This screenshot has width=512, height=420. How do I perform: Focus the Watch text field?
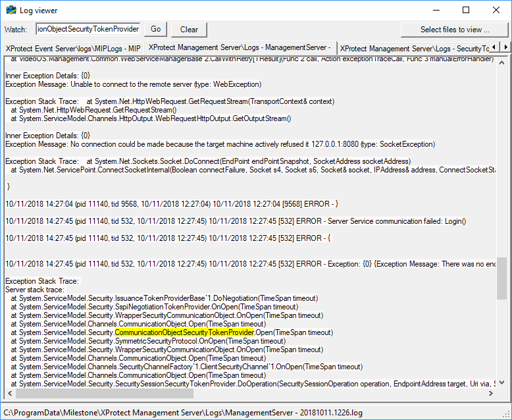[x=88, y=29]
